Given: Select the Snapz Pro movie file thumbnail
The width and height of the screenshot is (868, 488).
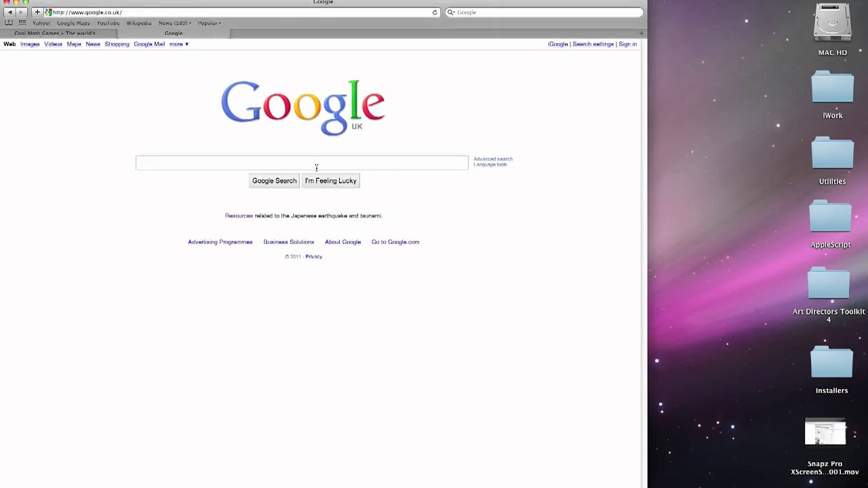Looking at the screenshot, I should click(825, 432).
